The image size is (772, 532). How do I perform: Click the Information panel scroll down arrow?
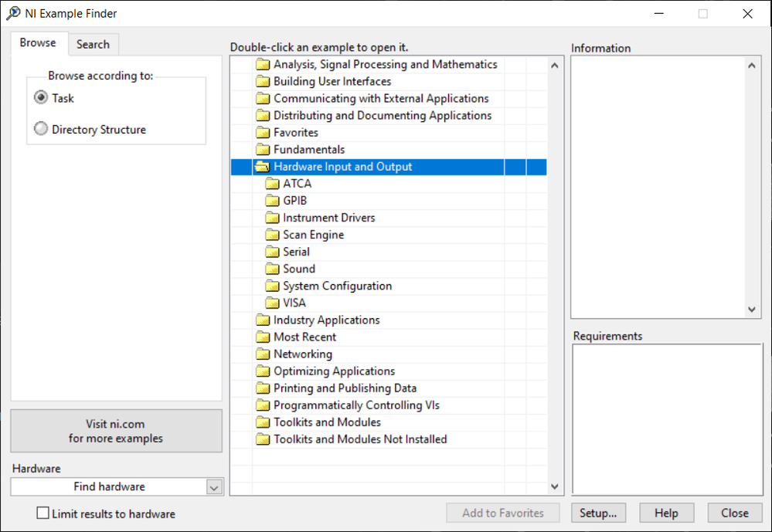pyautogui.click(x=751, y=309)
